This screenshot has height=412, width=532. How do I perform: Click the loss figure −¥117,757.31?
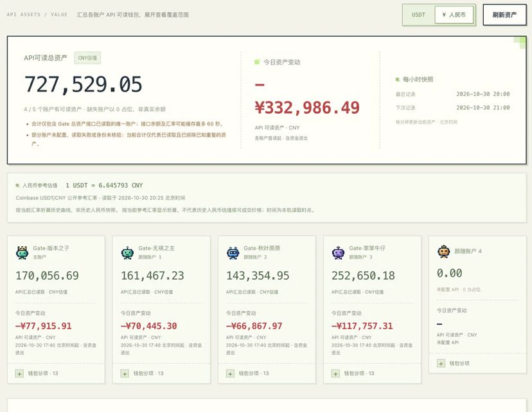(x=362, y=326)
